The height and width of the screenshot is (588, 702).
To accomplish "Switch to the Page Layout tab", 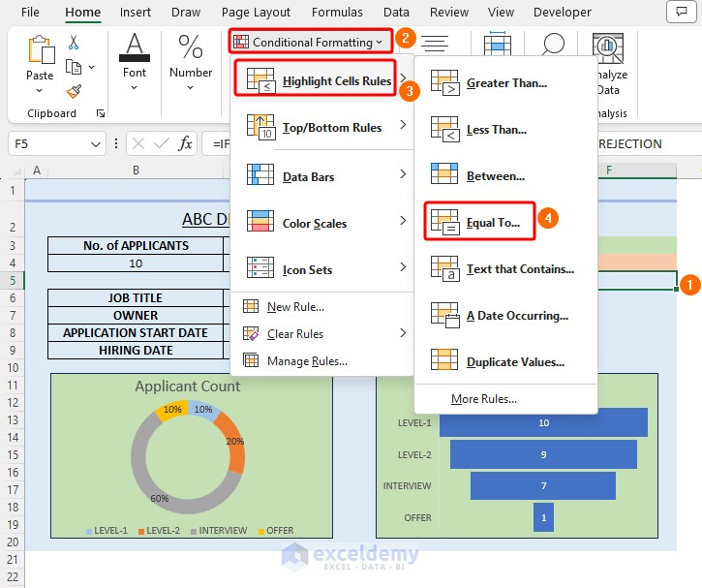I will (256, 12).
